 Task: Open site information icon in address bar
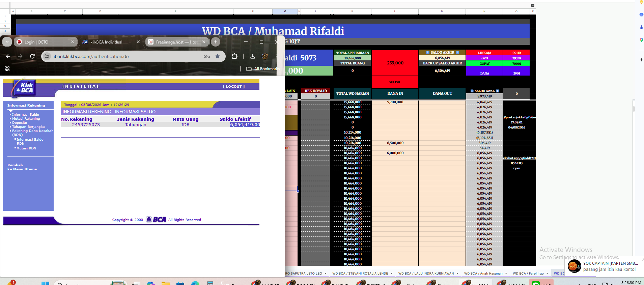[47, 56]
